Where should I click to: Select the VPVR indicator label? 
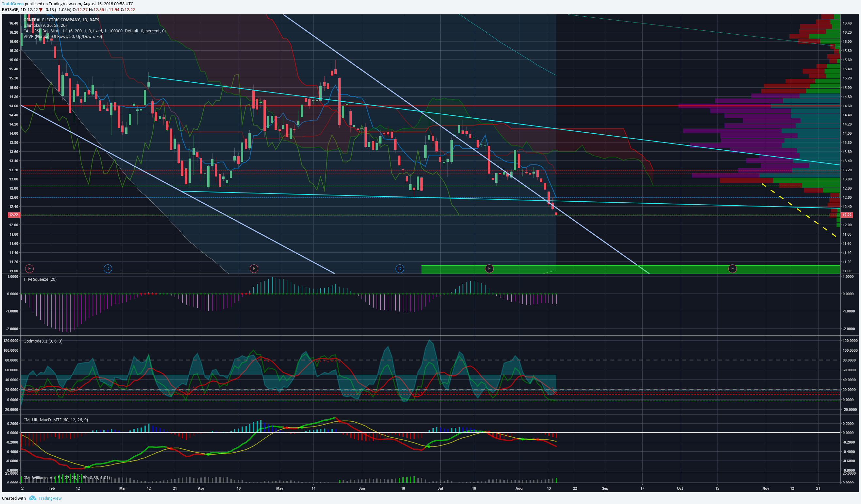click(63, 36)
